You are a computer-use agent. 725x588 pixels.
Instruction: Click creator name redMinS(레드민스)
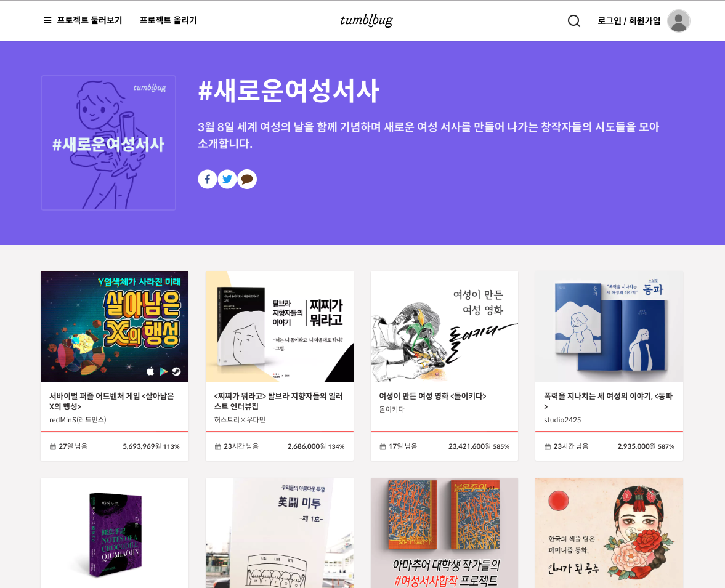78,420
